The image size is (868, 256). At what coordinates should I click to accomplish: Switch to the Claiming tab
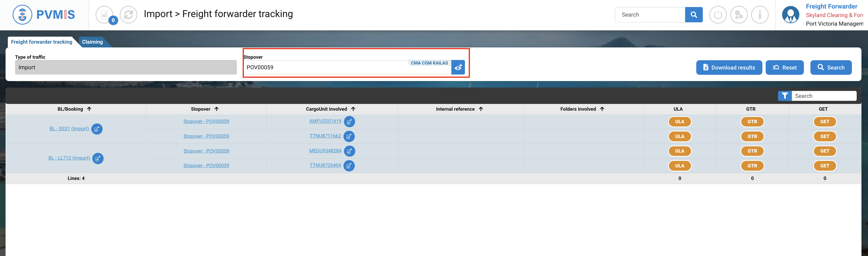92,42
